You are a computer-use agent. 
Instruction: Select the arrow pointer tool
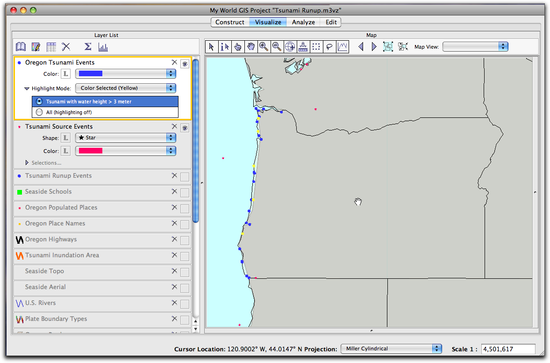pyautogui.click(x=211, y=47)
